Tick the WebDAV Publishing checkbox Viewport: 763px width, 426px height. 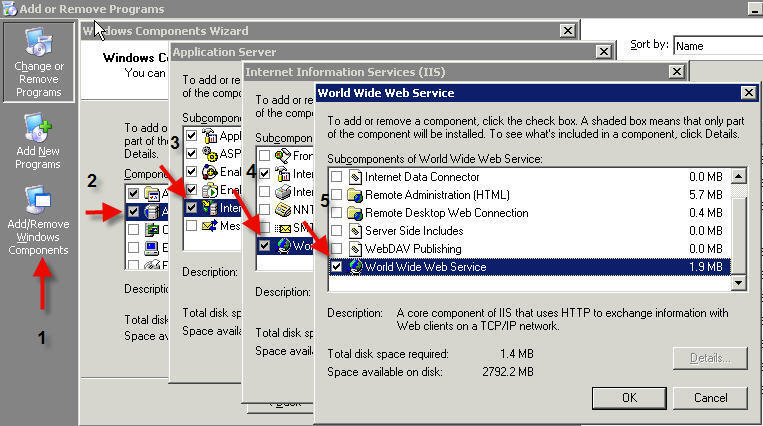click(336, 249)
